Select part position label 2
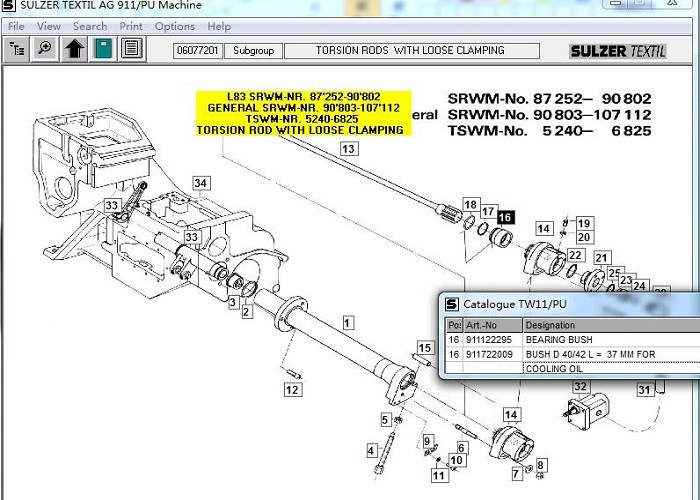 [247, 312]
